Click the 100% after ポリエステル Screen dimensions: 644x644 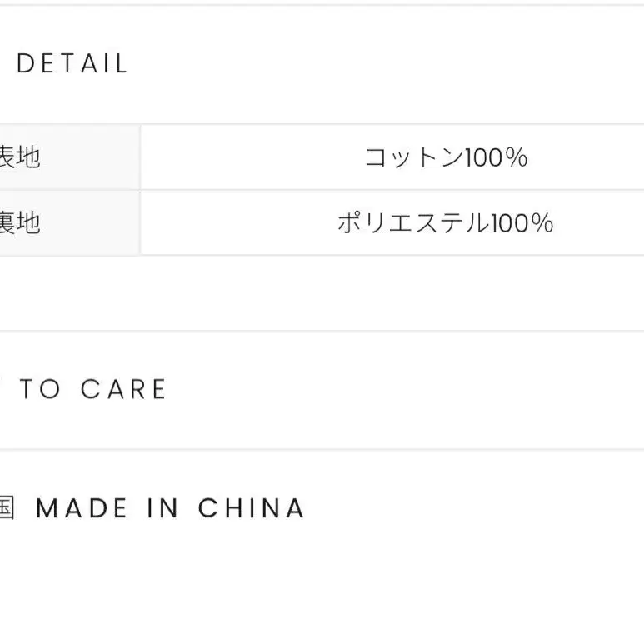(x=521, y=222)
